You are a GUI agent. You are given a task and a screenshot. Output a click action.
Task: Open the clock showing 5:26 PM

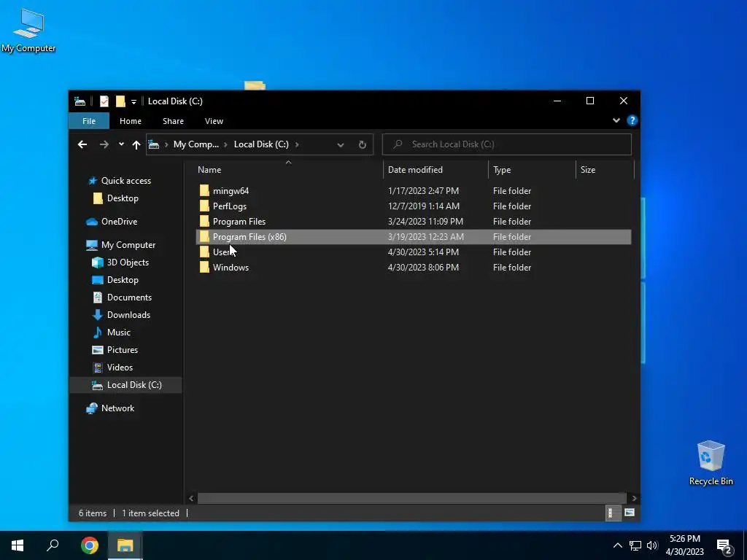684,545
